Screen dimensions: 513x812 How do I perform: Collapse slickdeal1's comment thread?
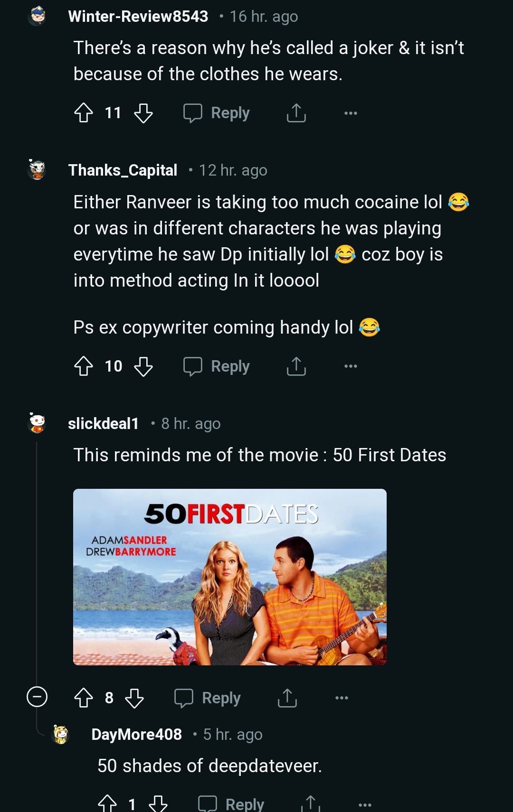pyautogui.click(x=37, y=697)
